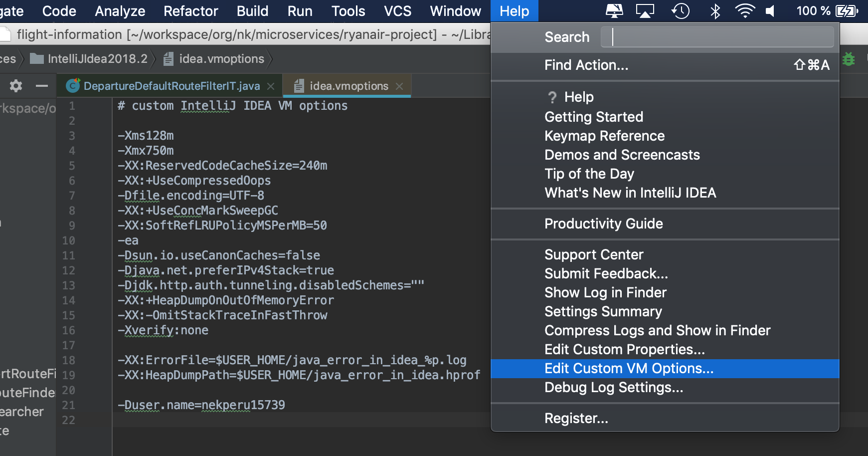Open the Tools menu

348,11
